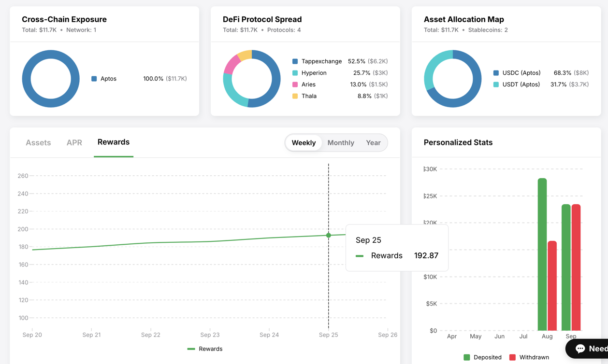608x364 pixels.
Task: Click the Aptos blue legend swatch
Action: 94,79
